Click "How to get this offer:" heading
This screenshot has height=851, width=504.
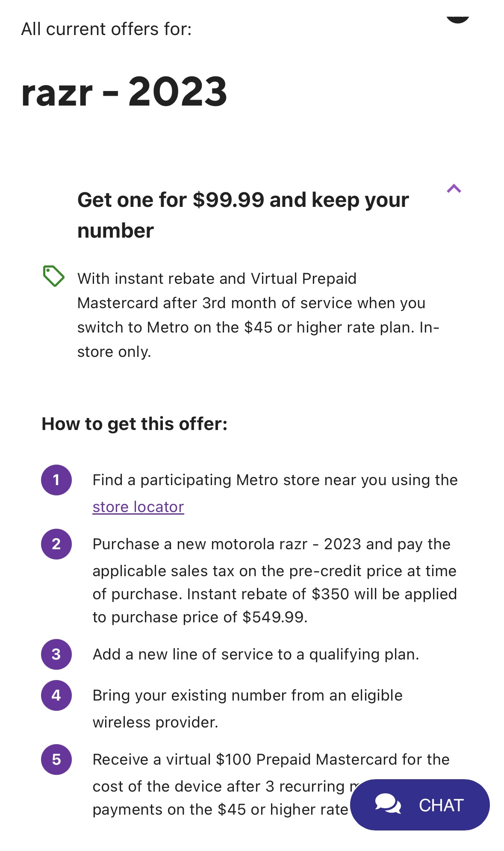[x=135, y=424]
